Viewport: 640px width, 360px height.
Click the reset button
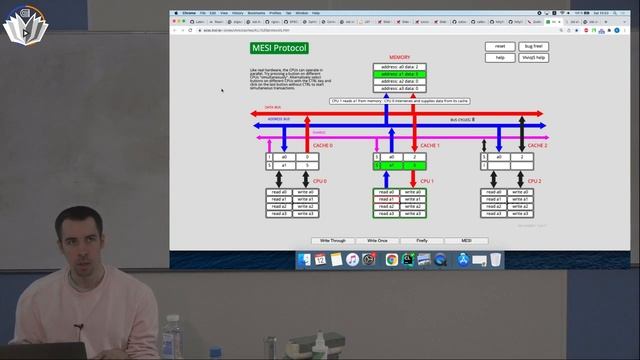click(x=500, y=47)
